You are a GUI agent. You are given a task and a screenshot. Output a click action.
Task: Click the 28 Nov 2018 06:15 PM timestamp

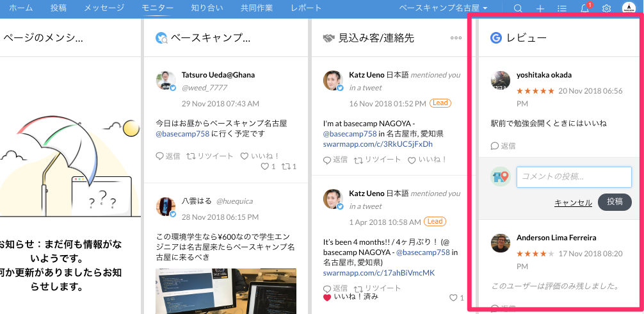point(220,217)
